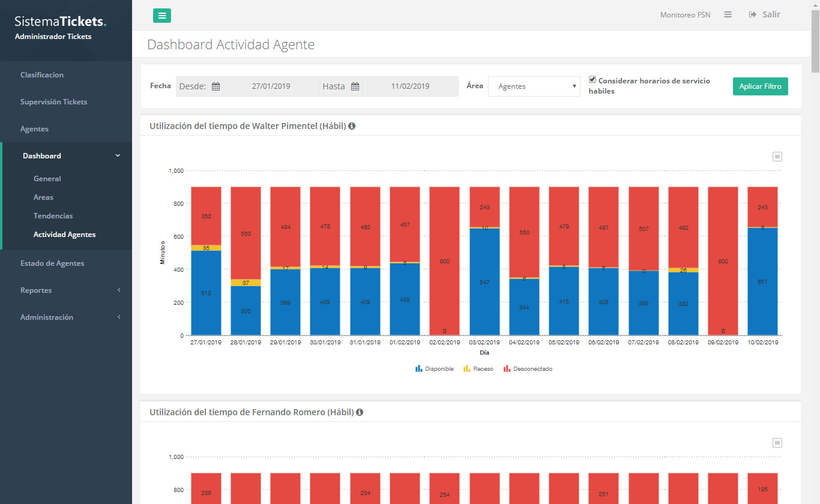The image size is (820, 504).
Task: Expand the Administración menu chevron
Action: [119, 317]
